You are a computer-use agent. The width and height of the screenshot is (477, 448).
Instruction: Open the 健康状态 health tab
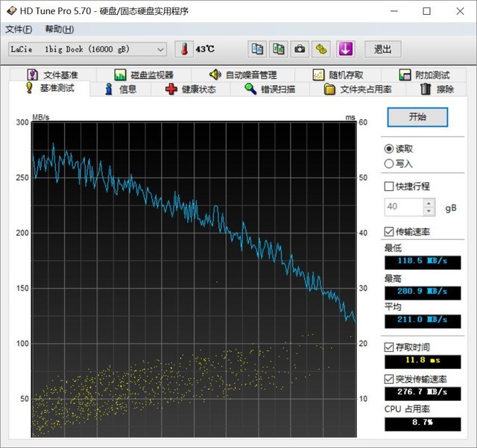(191, 89)
